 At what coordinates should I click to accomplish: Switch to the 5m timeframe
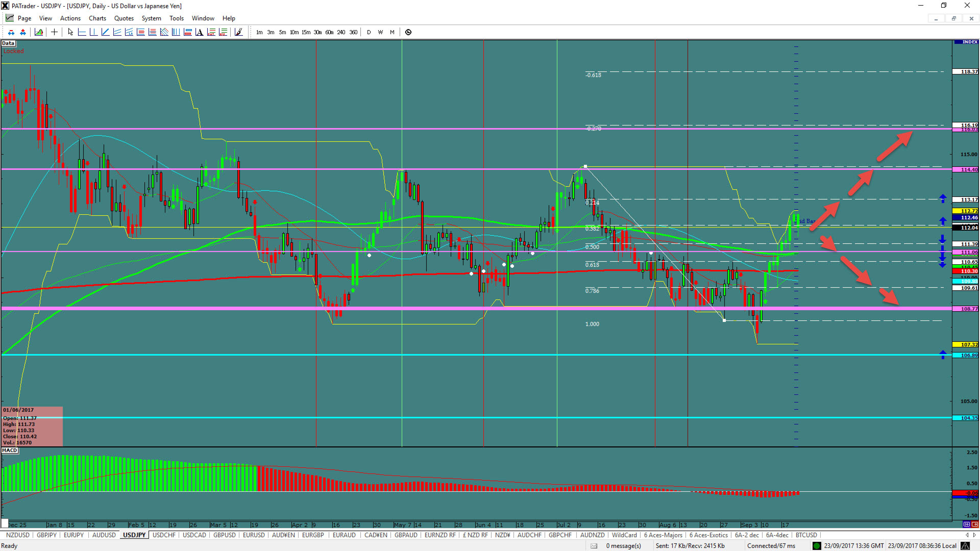282,32
